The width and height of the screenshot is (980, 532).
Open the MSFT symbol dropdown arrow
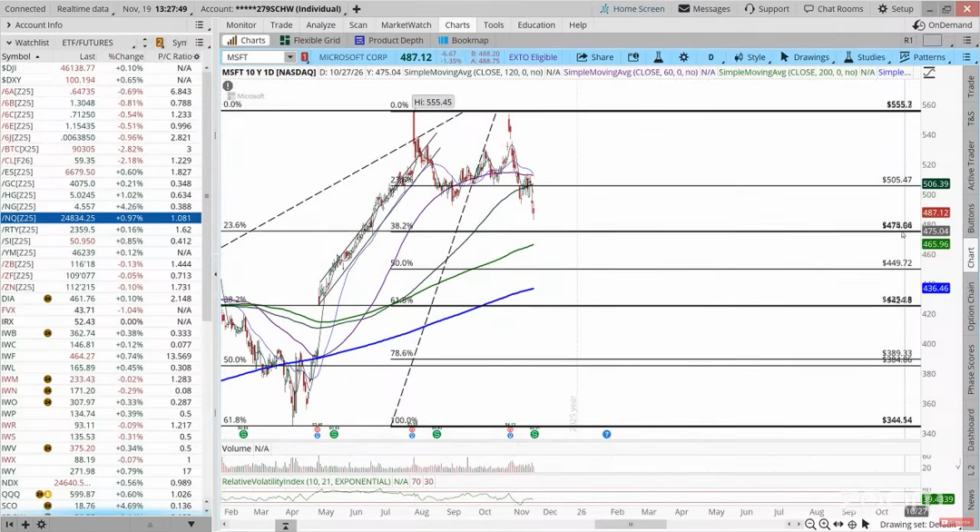point(290,57)
